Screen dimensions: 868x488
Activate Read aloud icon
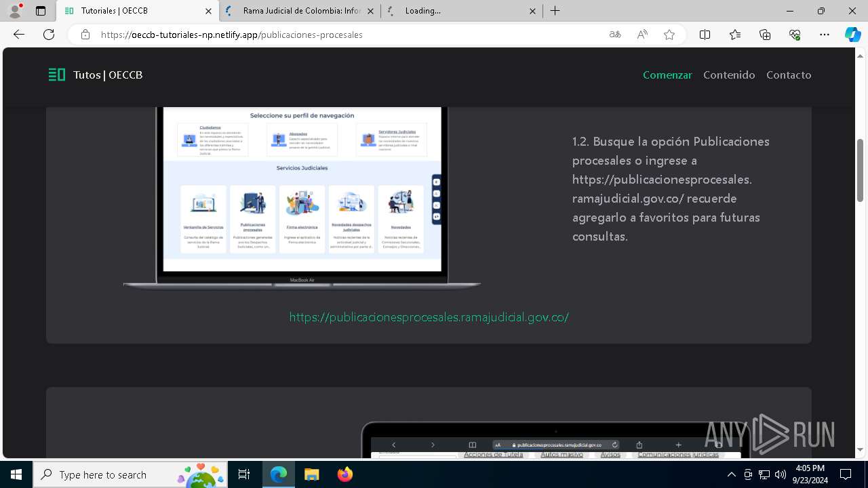click(x=642, y=35)
